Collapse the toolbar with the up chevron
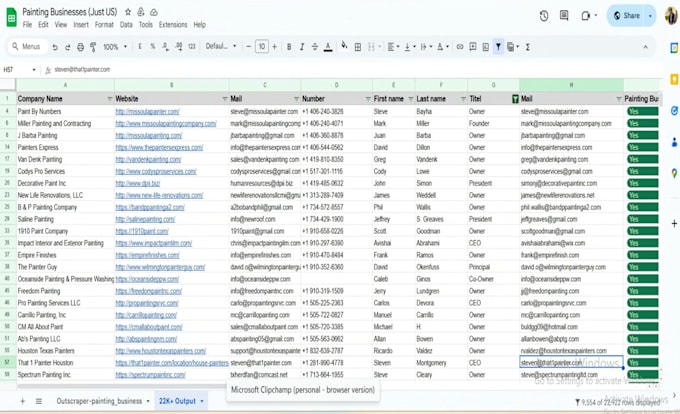 coord(645,47)
